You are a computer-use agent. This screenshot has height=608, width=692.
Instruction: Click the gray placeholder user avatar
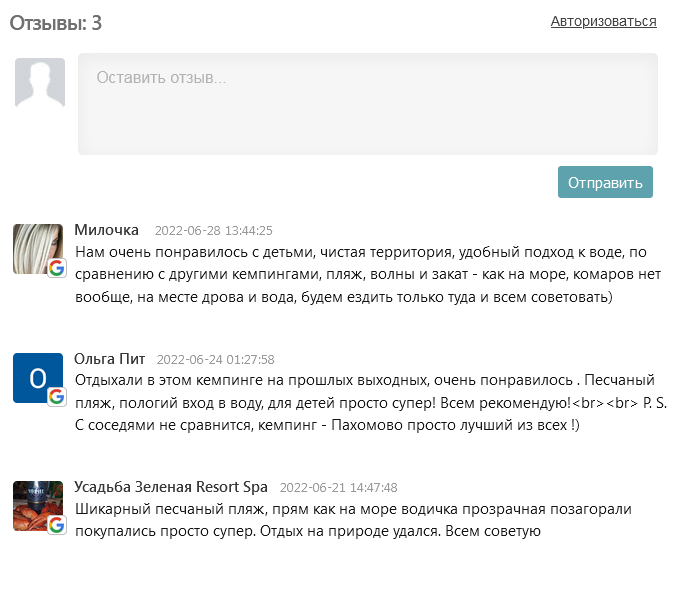click(40, 82)
